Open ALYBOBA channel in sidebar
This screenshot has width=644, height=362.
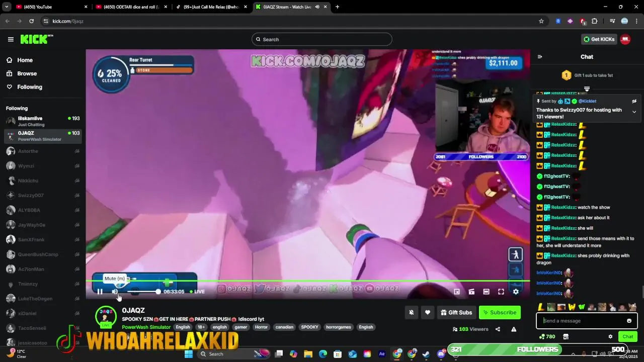point(43,210)
